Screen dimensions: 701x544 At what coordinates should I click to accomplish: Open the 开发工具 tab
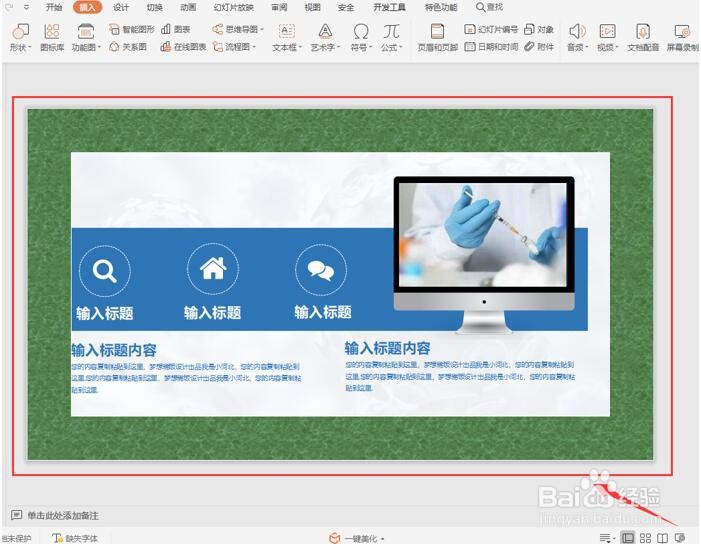coord(389,7)
